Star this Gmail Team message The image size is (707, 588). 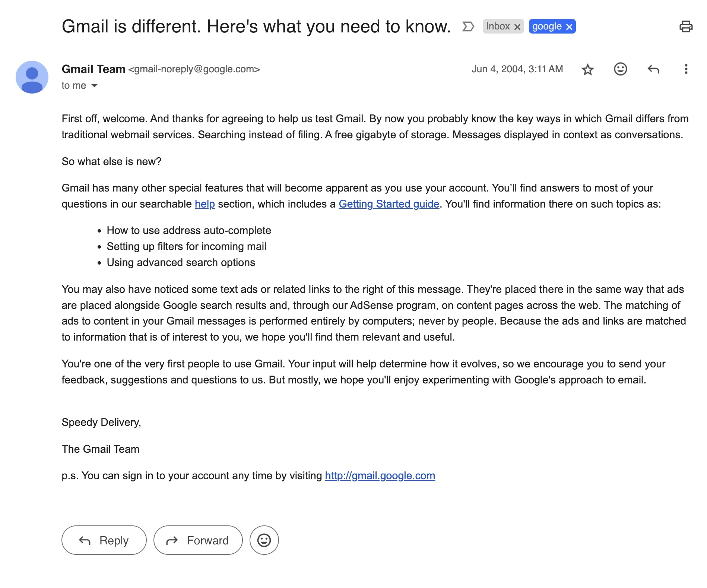tap(587, 69)
